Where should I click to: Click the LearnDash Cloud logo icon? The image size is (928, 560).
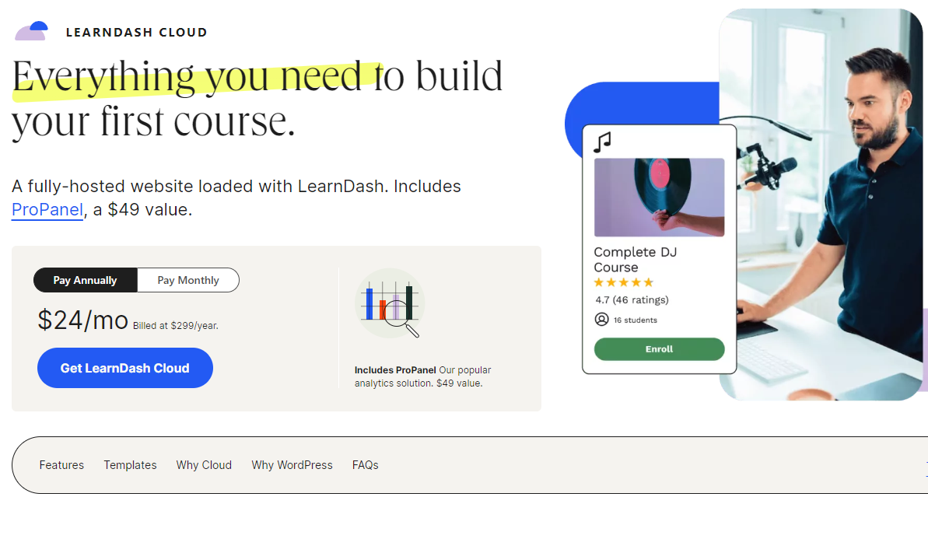pyautogui.click(x=31, y=31)
